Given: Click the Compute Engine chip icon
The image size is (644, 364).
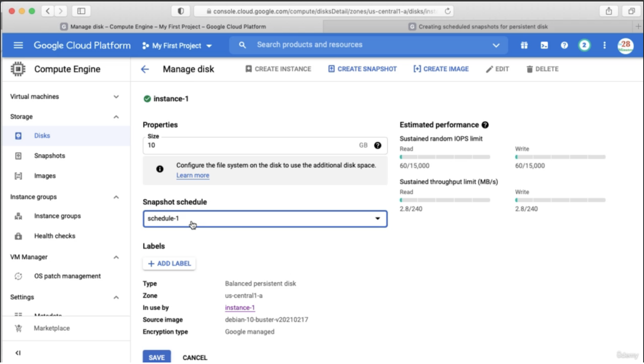Looking at the screenshot, I should (x=18, y=69).
